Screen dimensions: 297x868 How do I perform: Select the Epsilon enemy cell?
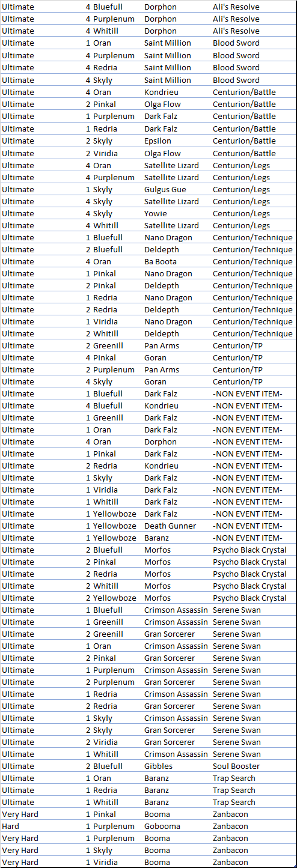[158, 141]
